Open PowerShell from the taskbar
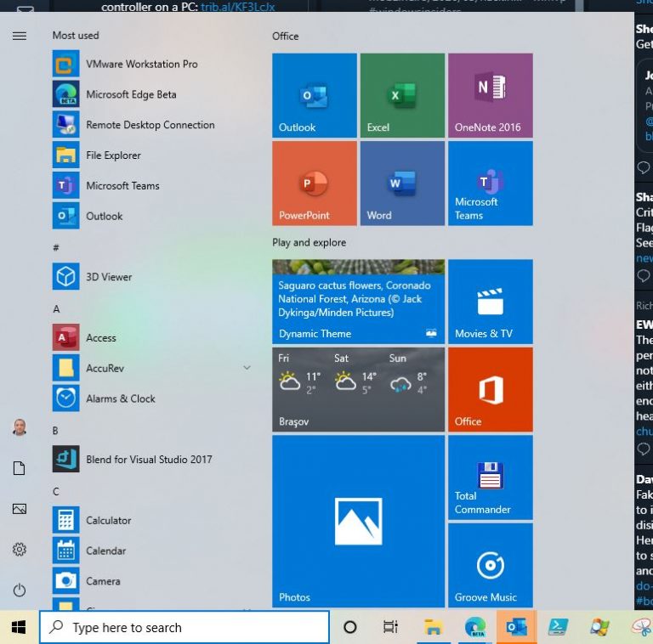Screen dimensions: 653x644 pyautogui.click(x=558, y=627)
